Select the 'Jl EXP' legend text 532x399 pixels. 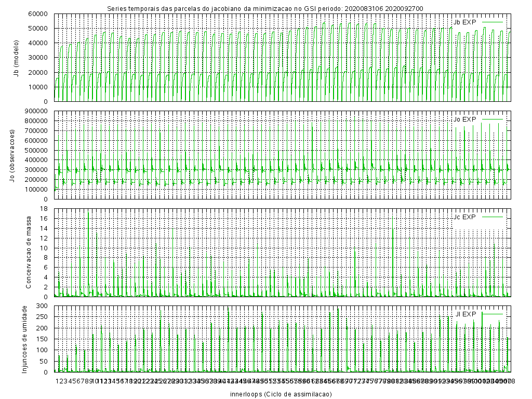(465, 314)
